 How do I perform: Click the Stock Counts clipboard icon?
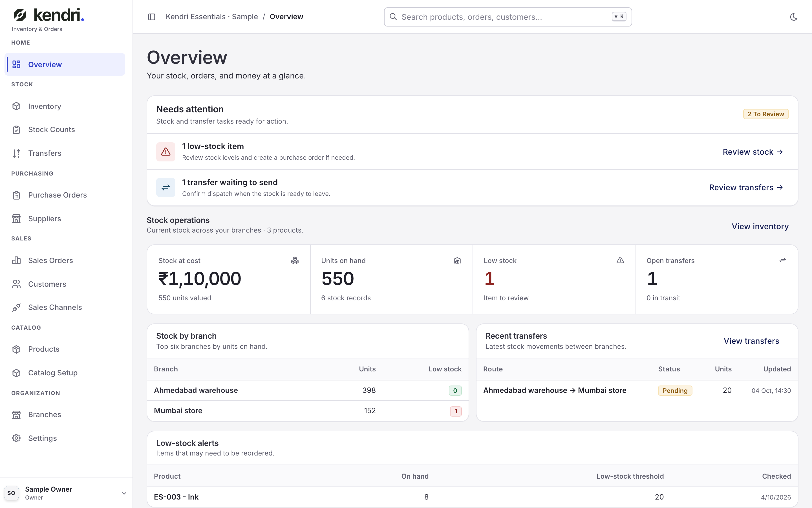point(16,130)
